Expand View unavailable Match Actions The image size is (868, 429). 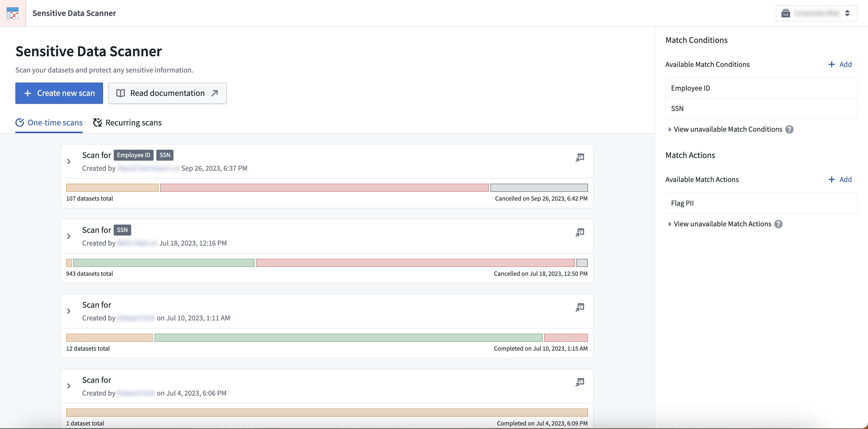click(x=719, y=224)
